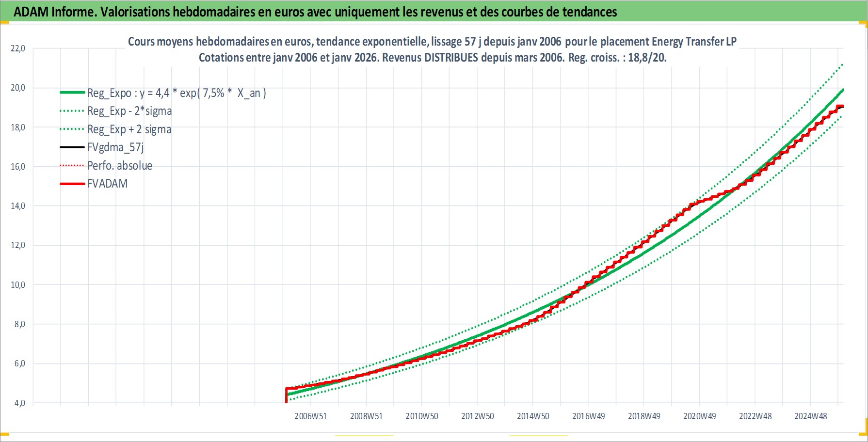Click y-axis label 20,0
The width and height of the screenshot is (868, 442).
pyautogui.click(x=18, y=88)
